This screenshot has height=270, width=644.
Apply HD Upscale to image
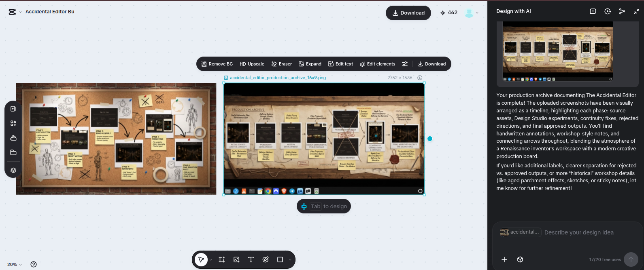pyautogui.click(x=252, y=64)
